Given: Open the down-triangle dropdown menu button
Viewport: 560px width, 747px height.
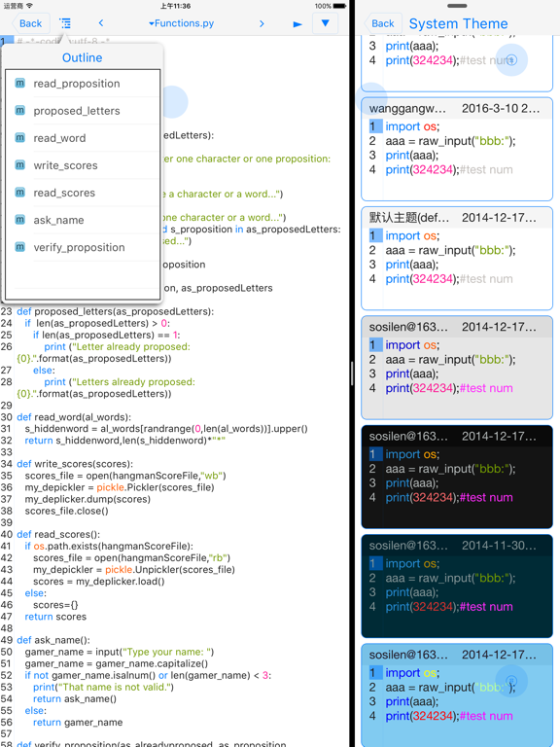Looking at the screenshot, I should click(326, 23).
